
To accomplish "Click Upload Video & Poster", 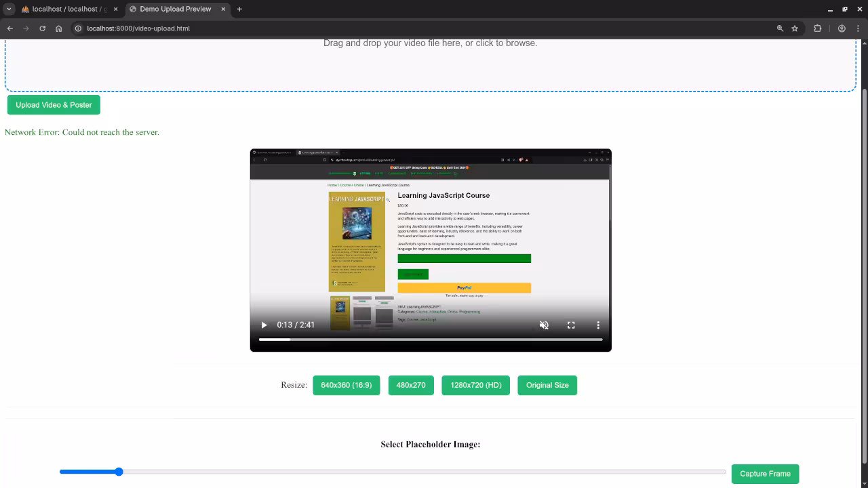I will [x=53, y=104].
